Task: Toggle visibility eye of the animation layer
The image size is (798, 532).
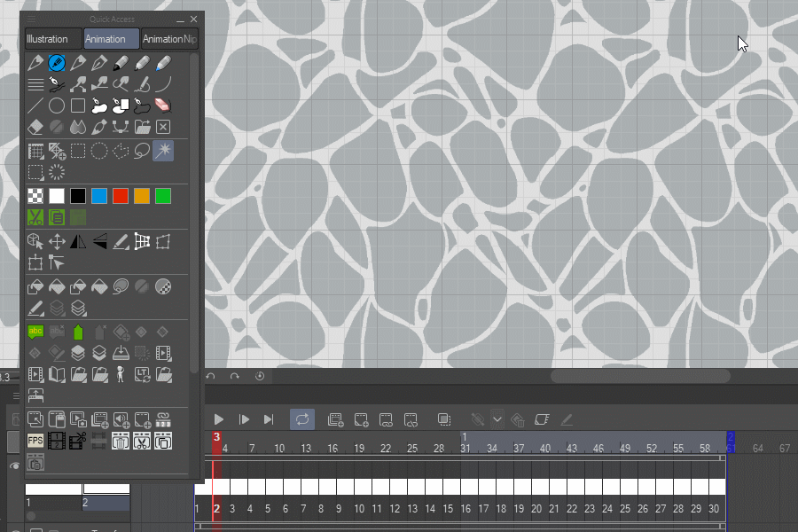Action: click(x=14, y=465)
